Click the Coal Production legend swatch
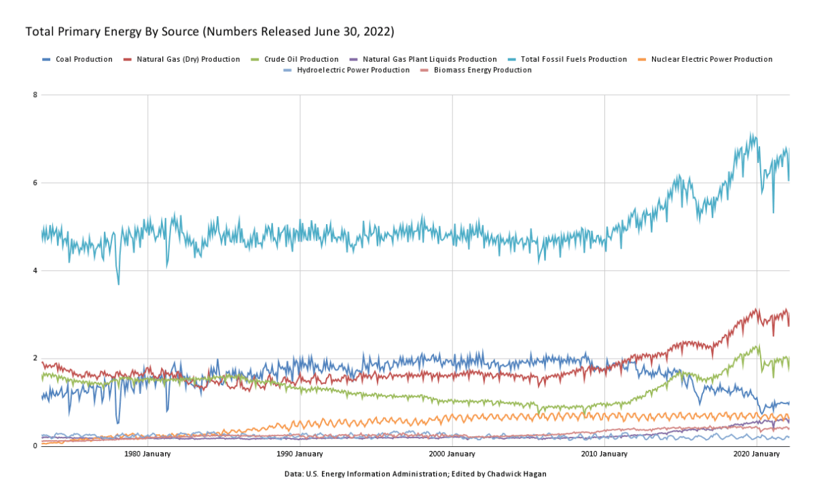This screenshot has height=504, width=815. coord(46,60)
